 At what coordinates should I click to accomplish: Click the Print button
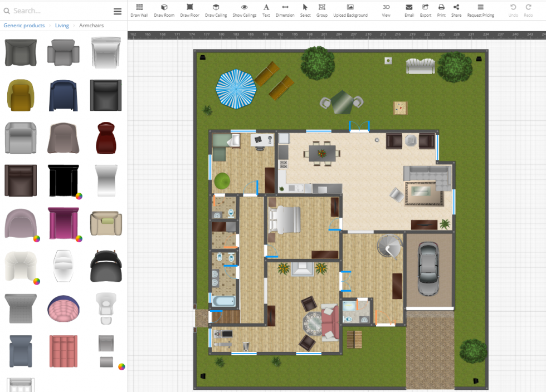441,10
